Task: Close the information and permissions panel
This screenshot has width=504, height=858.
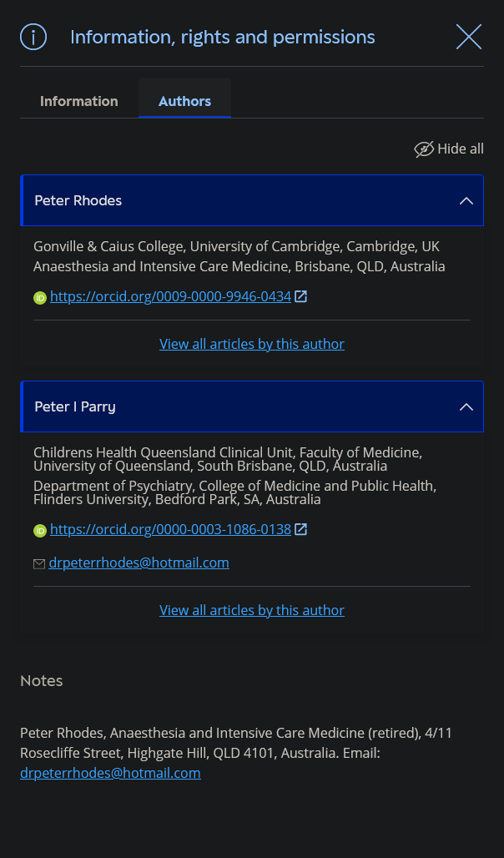Action: coord(469,37)
